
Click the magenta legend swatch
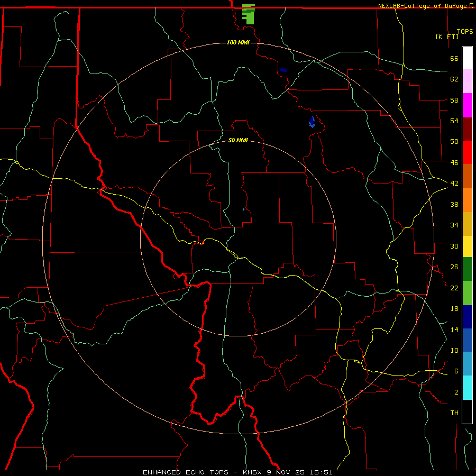tap(467, 105)
